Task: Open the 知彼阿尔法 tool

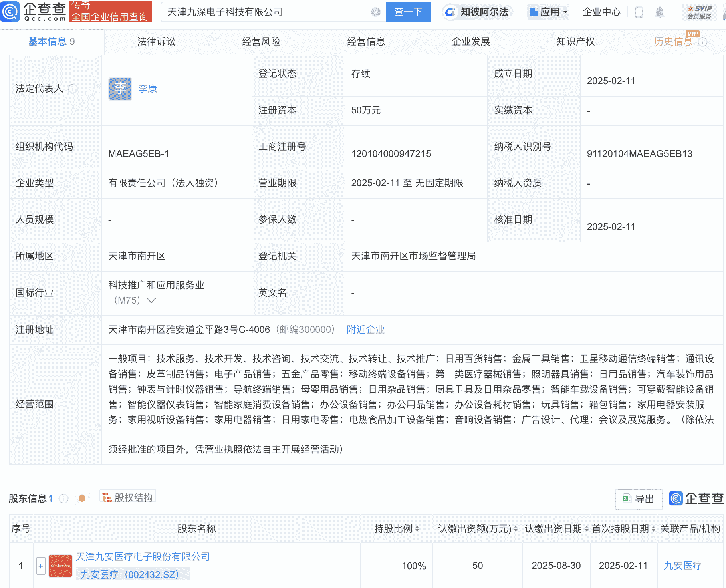Action: coord(477,12)
